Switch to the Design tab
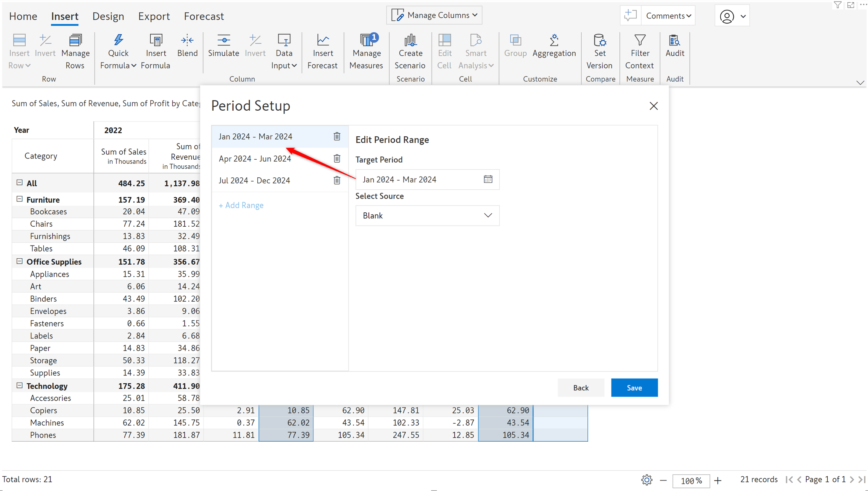Viewport: 868px width, 491px height. click(x=108, y=16)
